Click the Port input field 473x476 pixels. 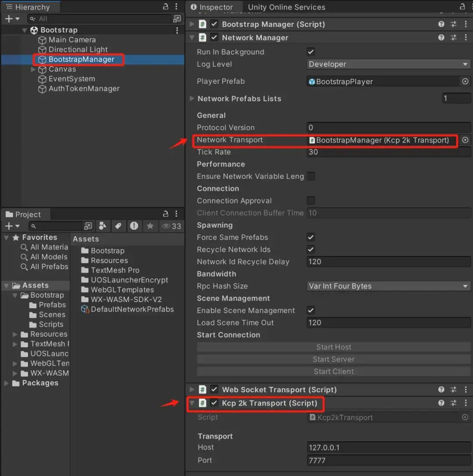tap(388, 461)
